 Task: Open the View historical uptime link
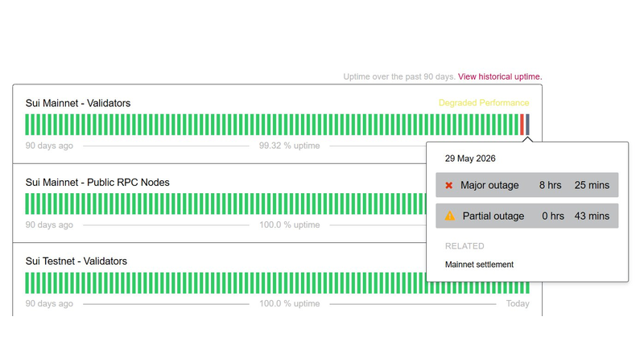tap(500, 76)
